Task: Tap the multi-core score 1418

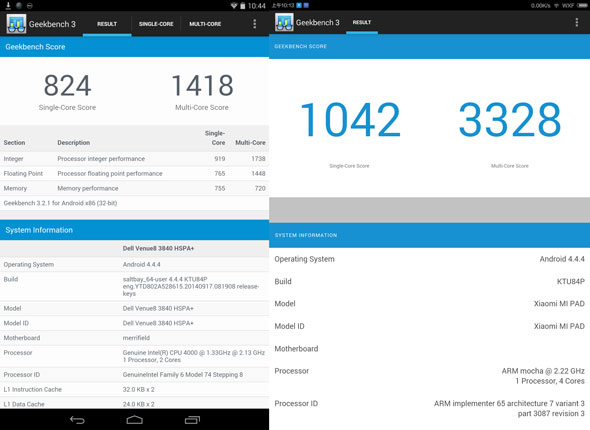Action: 202,85
